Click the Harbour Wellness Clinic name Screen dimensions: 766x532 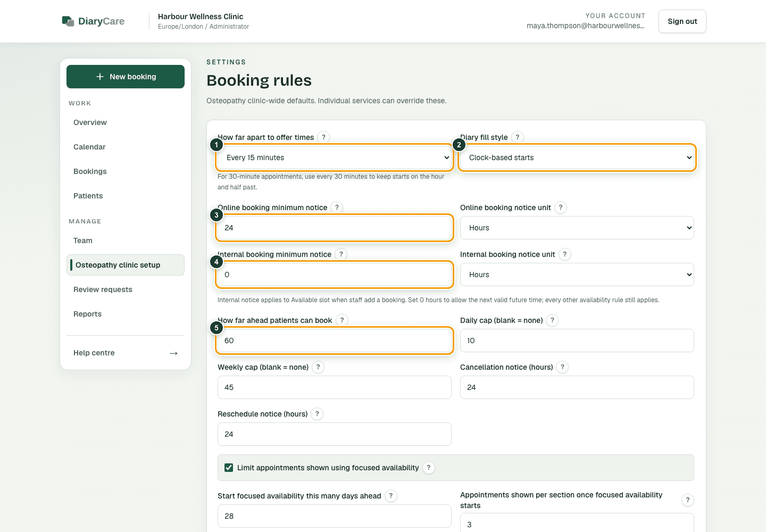201,16
